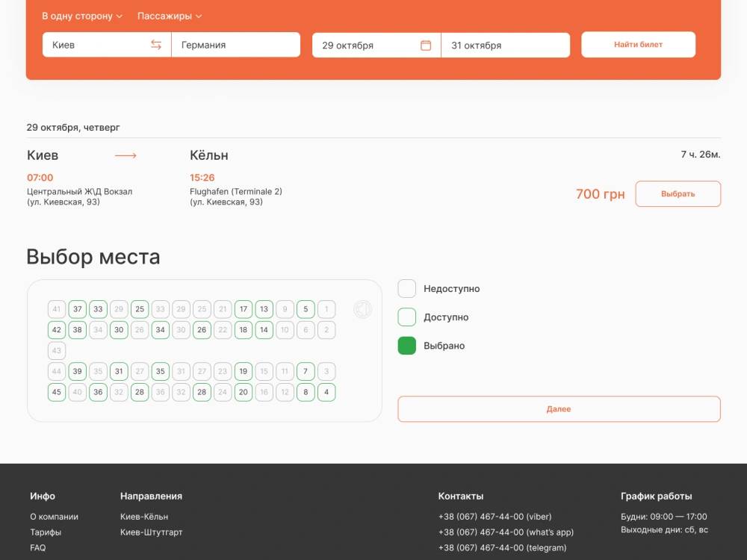Screen dimensions: 747x560
Task: Change the '29 октября' departure date
Action: point(376,46)
